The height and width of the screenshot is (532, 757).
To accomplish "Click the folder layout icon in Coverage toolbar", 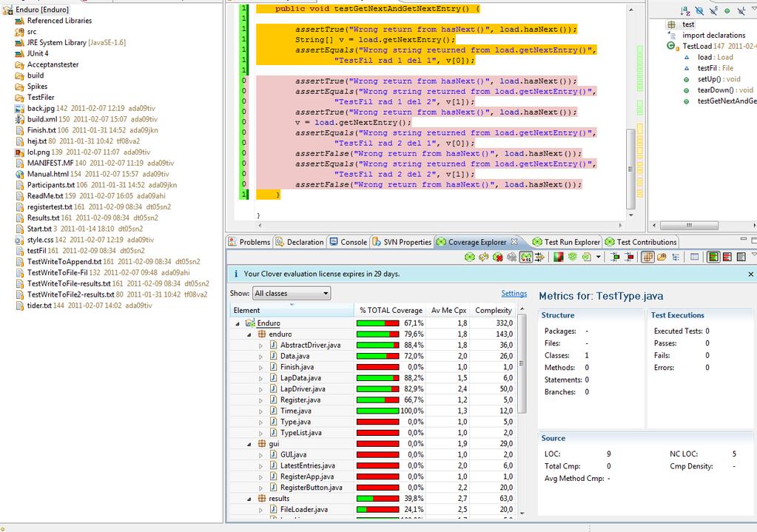I will click(x=662, y=257).
